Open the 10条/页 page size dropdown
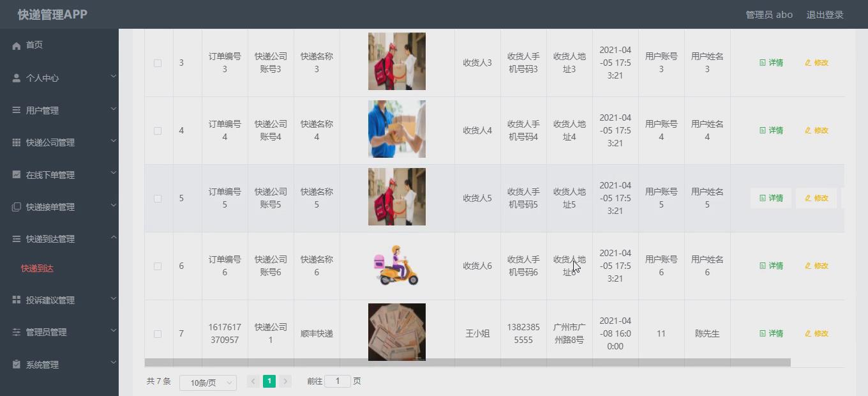868x396 pixels. [x=208, y=383]
